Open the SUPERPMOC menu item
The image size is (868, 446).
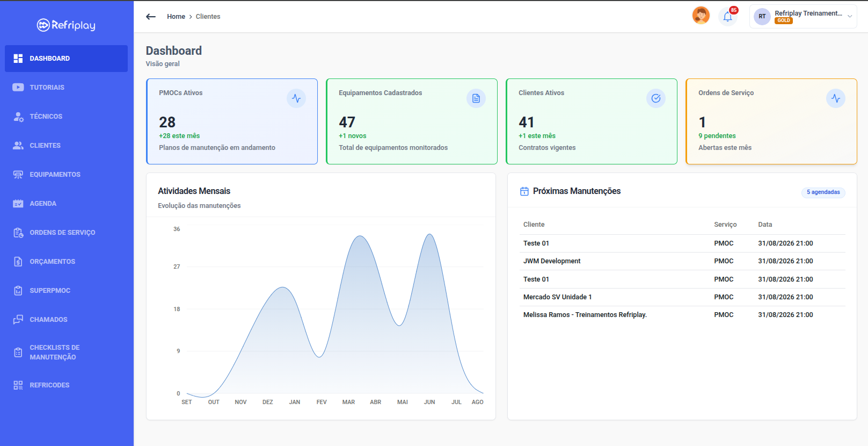coord(66,290)
